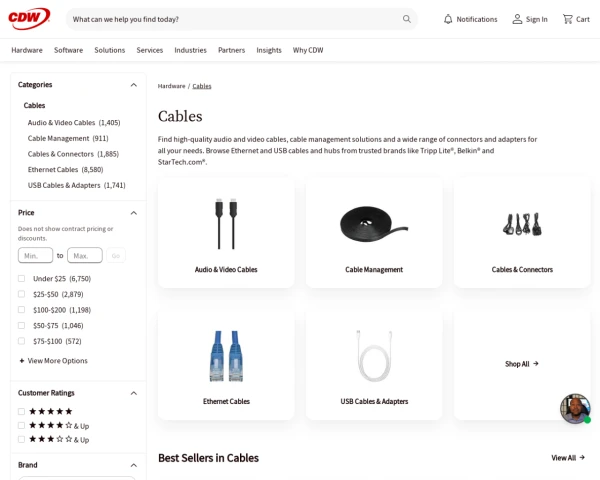Collapse the Price filter section
Viewport: 600px width, 480px height.
tap(134, 213)
